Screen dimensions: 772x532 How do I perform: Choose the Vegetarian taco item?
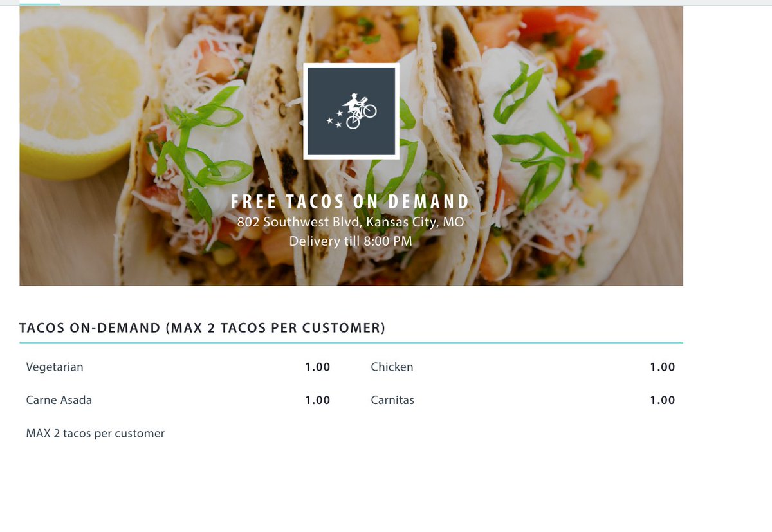tap(55, 367)
